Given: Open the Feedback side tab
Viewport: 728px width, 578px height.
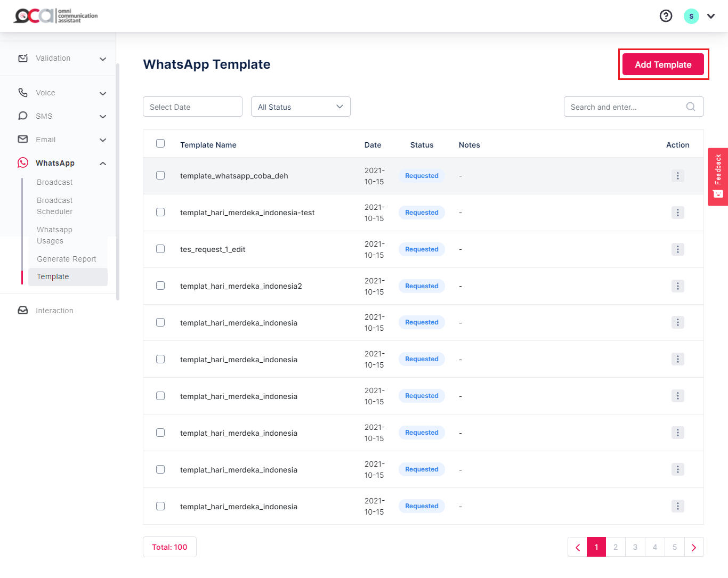Looking at the screenshot, I should pos(718,176).
